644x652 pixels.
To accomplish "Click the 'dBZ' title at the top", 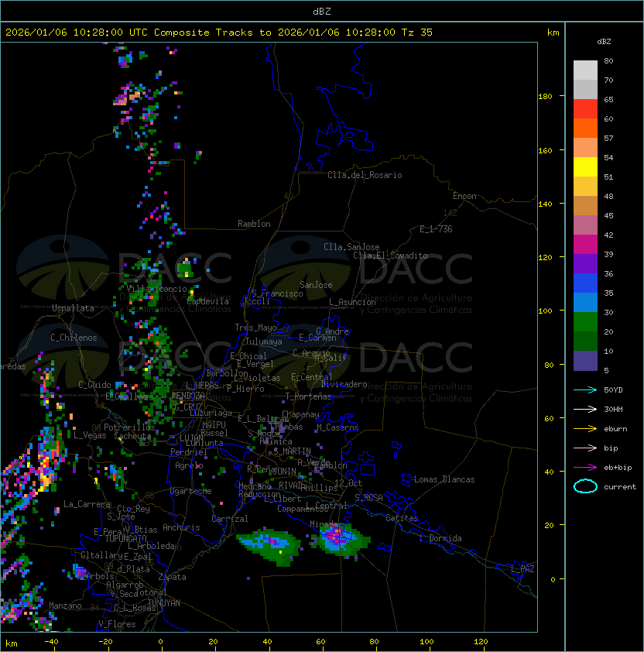I will click(x=322, y=12).
